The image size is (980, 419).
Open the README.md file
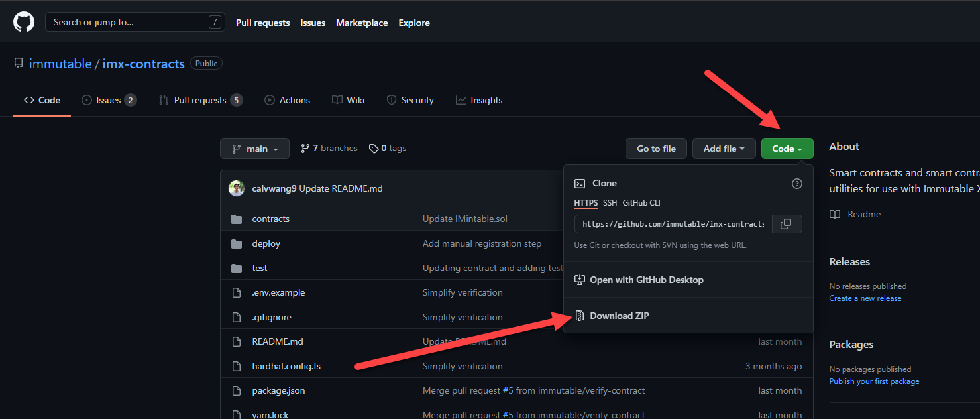278,341
